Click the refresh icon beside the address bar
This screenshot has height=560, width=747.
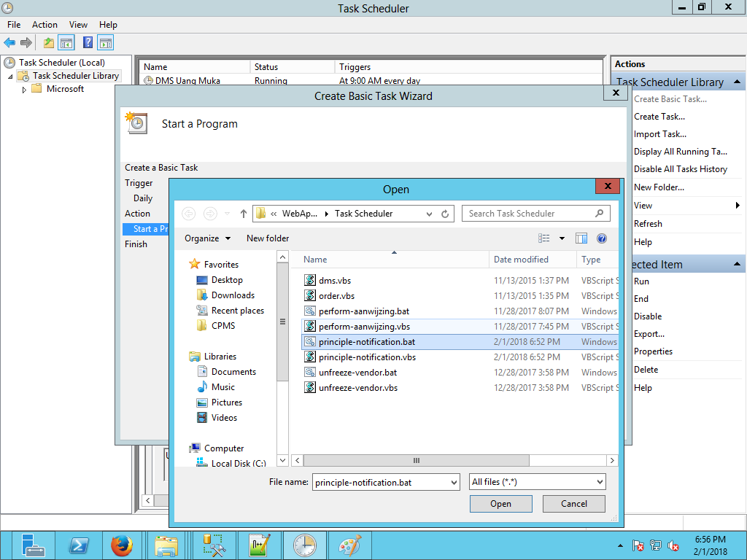[x=445, y=214]
